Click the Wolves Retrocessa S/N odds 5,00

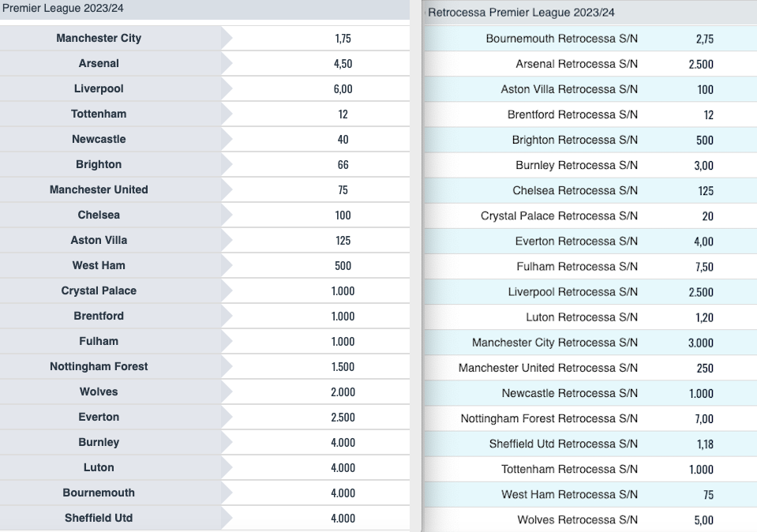(704, 520)
